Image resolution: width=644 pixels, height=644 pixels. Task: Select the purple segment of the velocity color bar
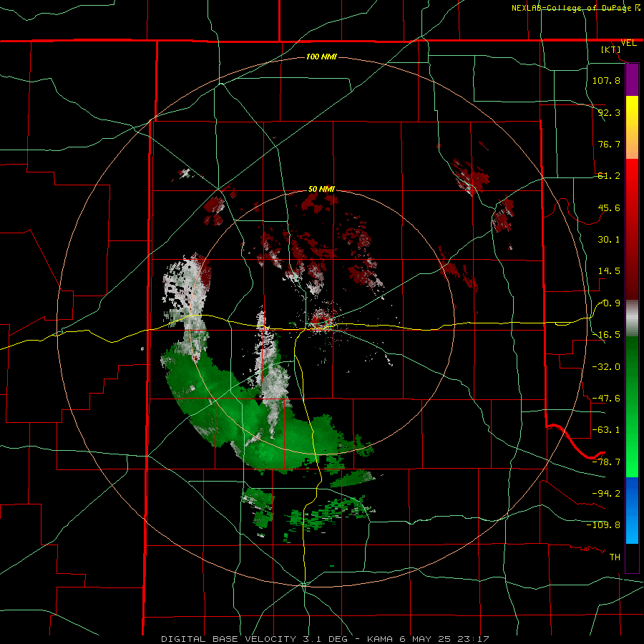click(632, 79)
